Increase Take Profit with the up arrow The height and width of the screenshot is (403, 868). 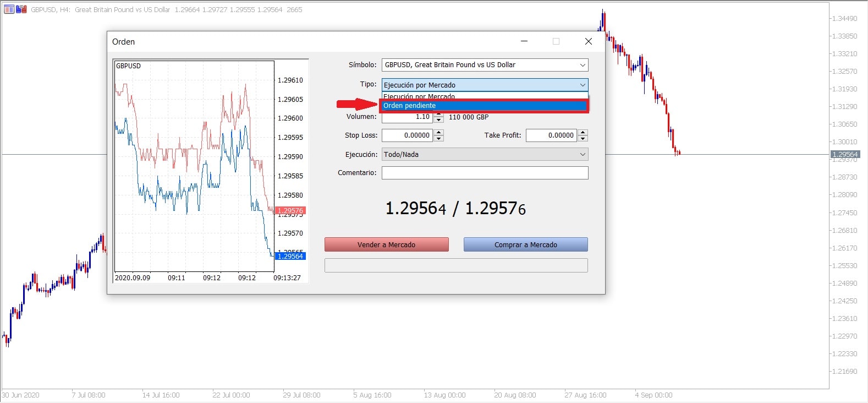click(583, 133)
